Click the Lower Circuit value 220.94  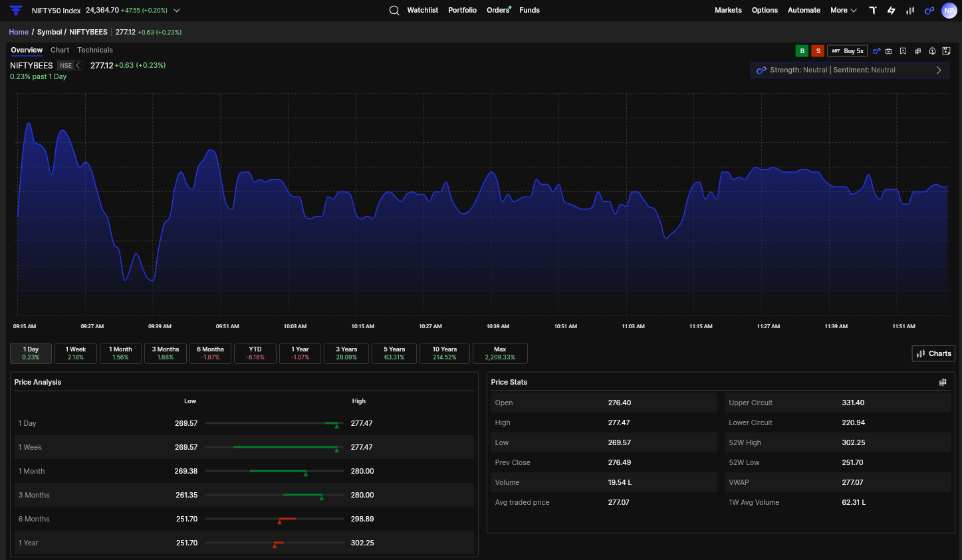(x=853, y=422)
